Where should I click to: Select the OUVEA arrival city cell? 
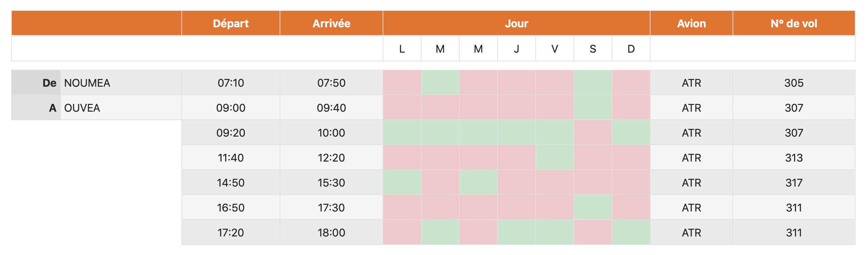coord(121,108)
